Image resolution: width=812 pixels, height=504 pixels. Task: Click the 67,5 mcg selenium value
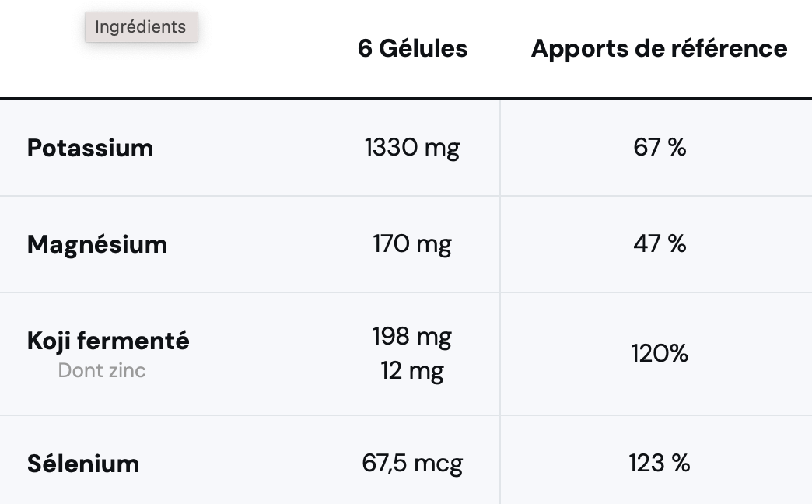pos(412,464)
